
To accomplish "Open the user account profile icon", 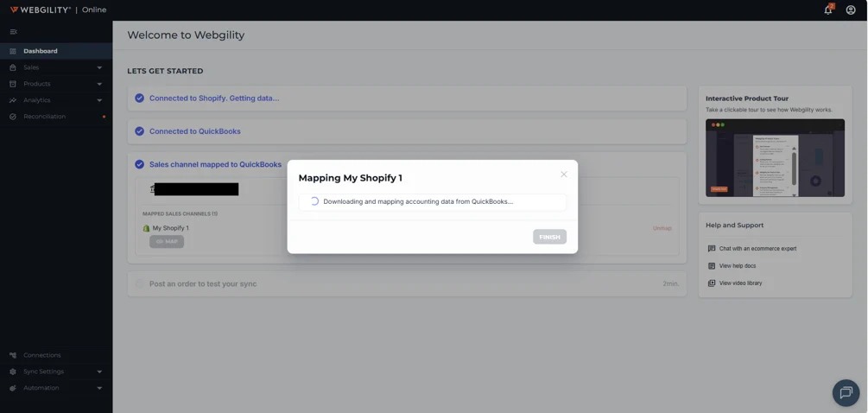I will tap(851, 10).
